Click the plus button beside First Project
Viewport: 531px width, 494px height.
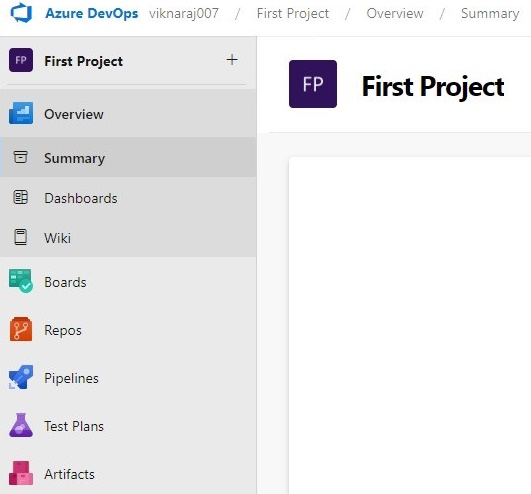[232, 60]
